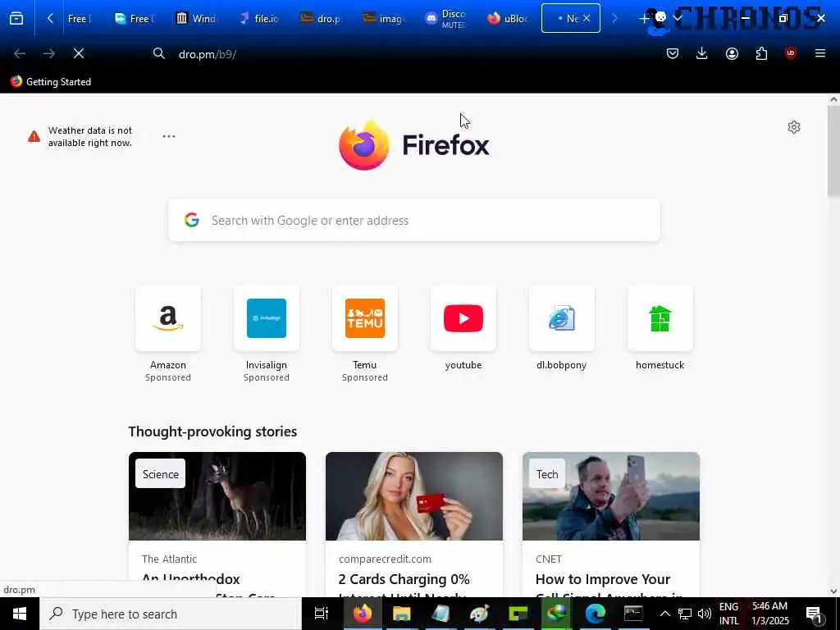Launch Microsoft Edge from the taskbar
Image resolution: width=840 pixels, height=630 pixels.
tap(595, 614)
